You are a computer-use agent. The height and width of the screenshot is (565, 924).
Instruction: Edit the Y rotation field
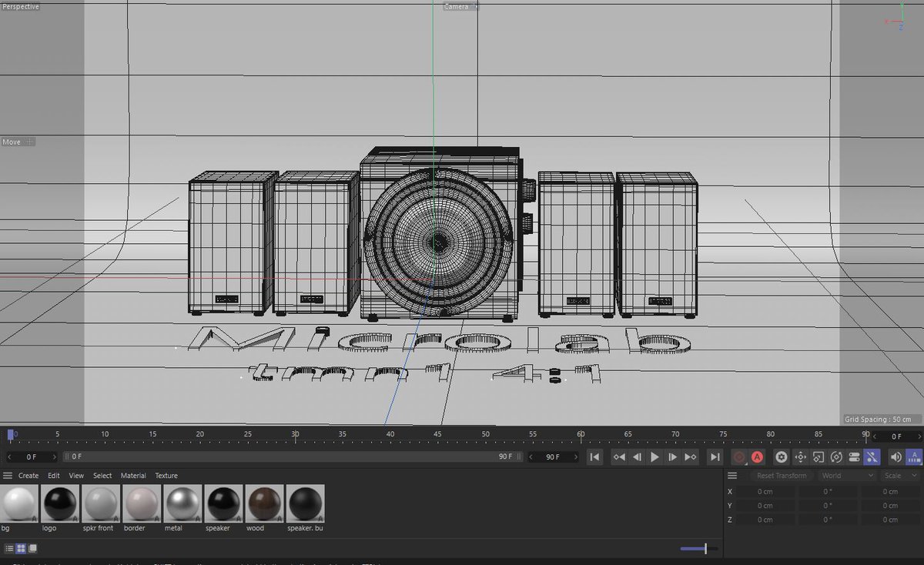(x=828, y=506)
